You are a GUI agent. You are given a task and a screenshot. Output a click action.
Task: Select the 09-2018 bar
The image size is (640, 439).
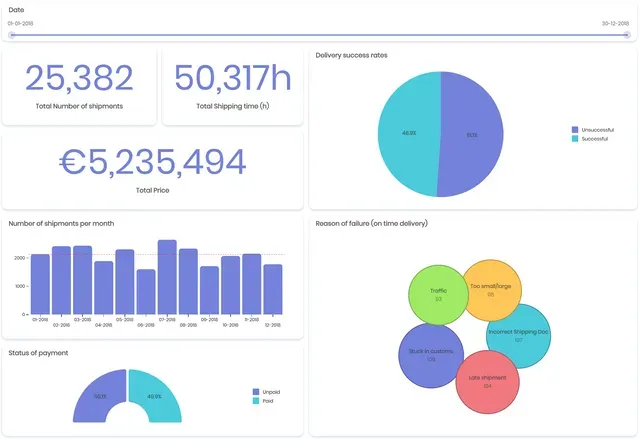(209, 290)
